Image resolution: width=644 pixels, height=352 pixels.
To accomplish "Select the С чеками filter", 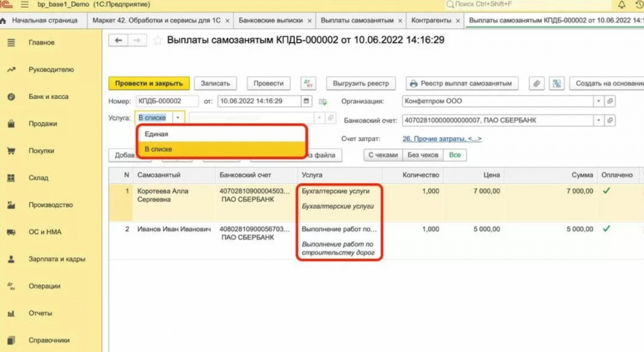I will [383, 155].
